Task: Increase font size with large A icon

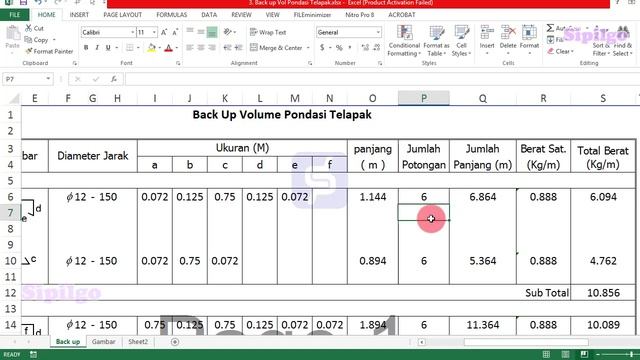Action: tap(164, 32)
